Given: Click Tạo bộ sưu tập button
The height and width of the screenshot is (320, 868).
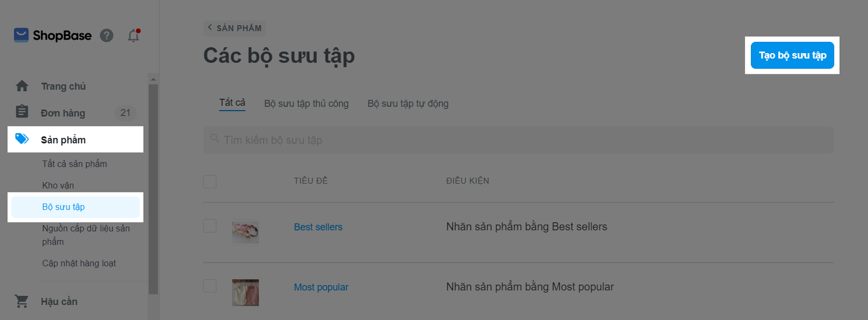Looking at the screenshot, I should (793, 55).
